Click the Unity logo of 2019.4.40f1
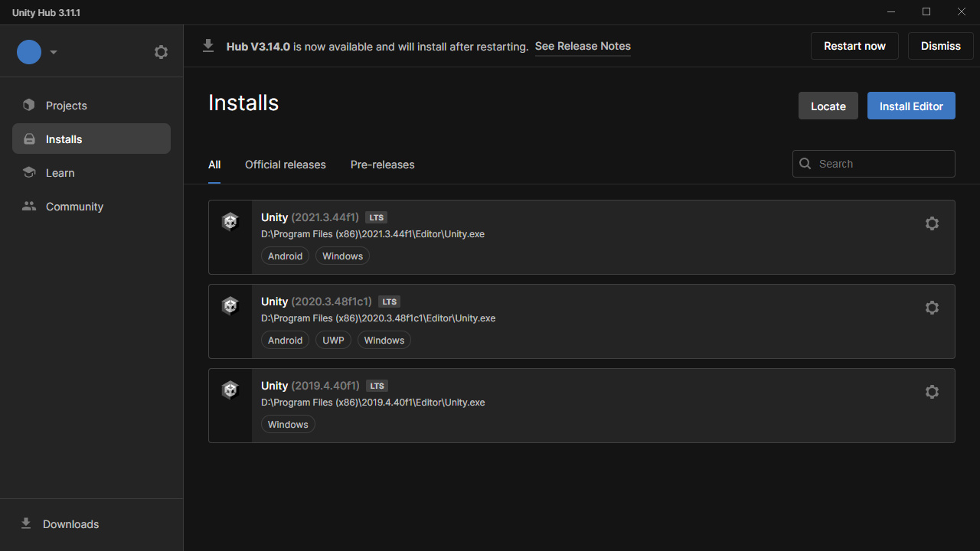Viewport: 980px width, 551px height. [230, 390]
